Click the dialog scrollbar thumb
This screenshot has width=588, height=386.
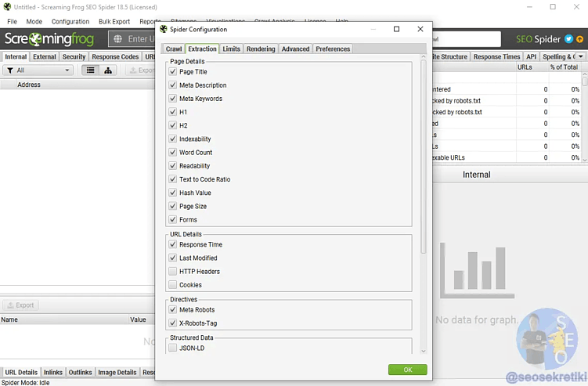click(424, 157)
